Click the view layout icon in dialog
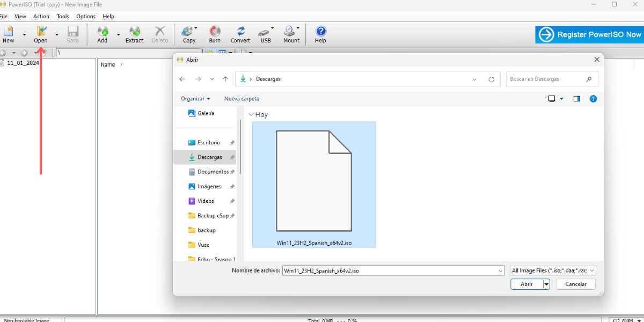 (552, 99)
